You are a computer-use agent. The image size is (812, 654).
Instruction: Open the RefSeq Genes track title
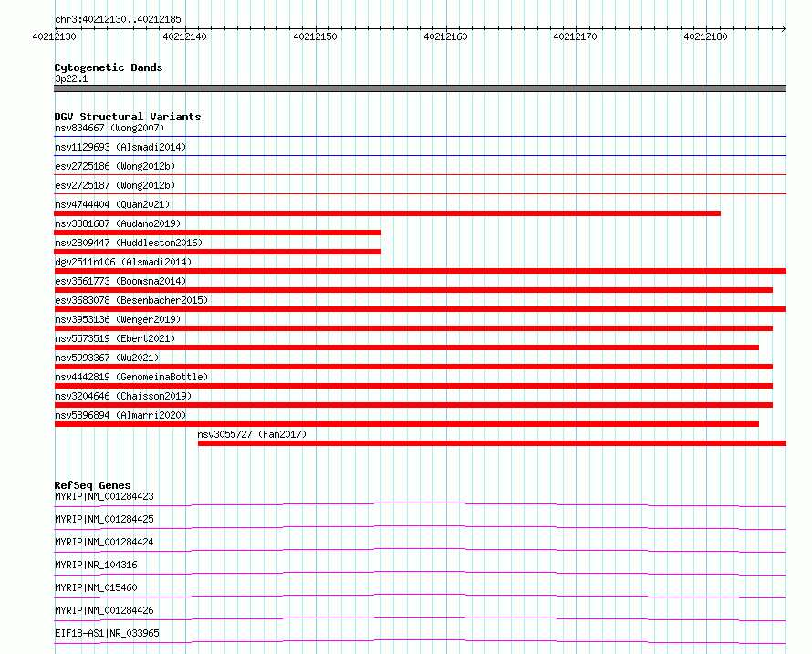[92, 485]
